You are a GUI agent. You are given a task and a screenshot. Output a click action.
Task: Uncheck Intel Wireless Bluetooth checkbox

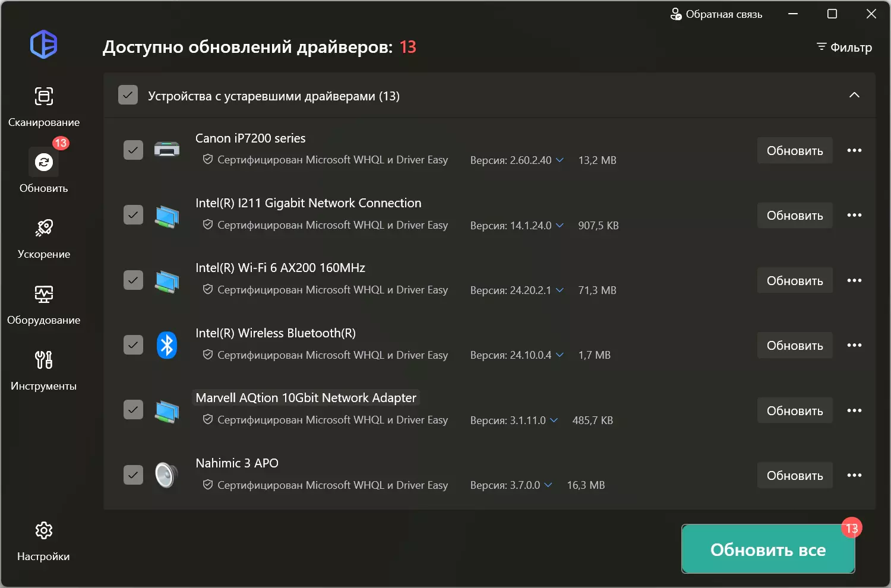133,344
